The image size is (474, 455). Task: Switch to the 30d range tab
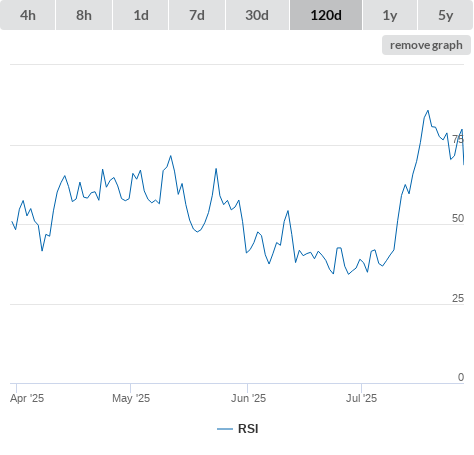click(257, 15)
